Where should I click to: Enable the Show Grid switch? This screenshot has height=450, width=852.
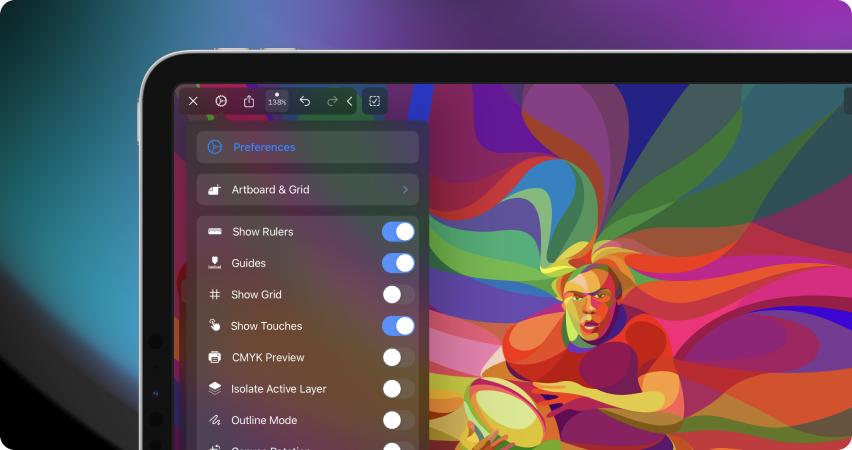[398, 295]
